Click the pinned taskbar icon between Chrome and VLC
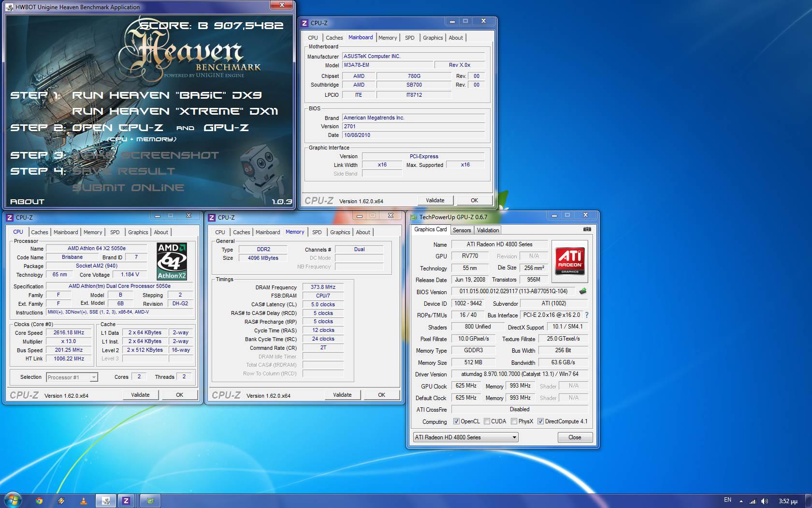The height and width of the screenshot is (508, 812). tap(61, 501)
